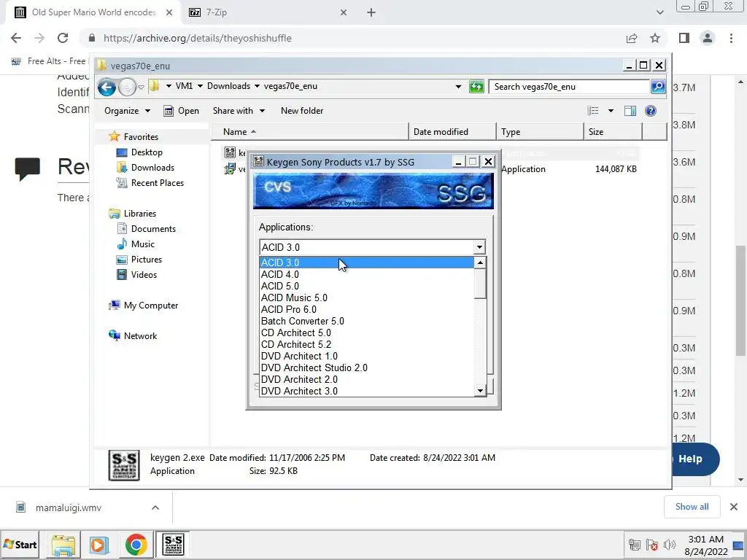
Task: Go back in Explorer window
Action: click(107, 87)
